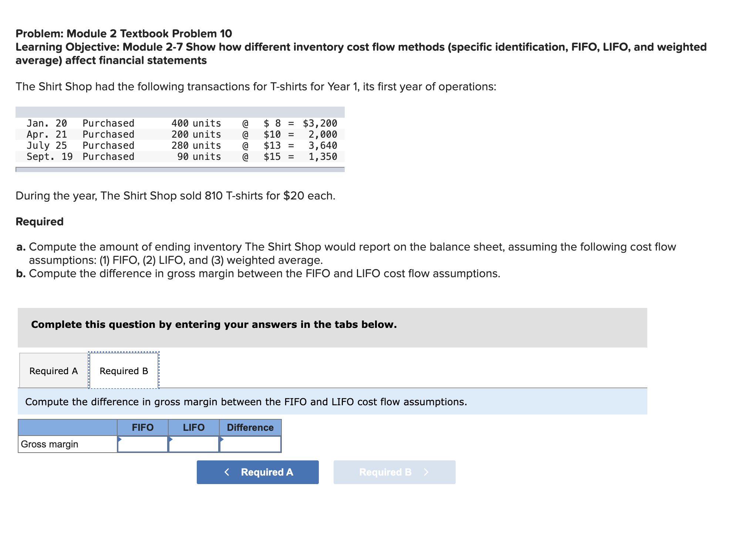Screen dimensions: 756x547
Task: Click the scrollbar beneath the transactions table
Action: 180,170
